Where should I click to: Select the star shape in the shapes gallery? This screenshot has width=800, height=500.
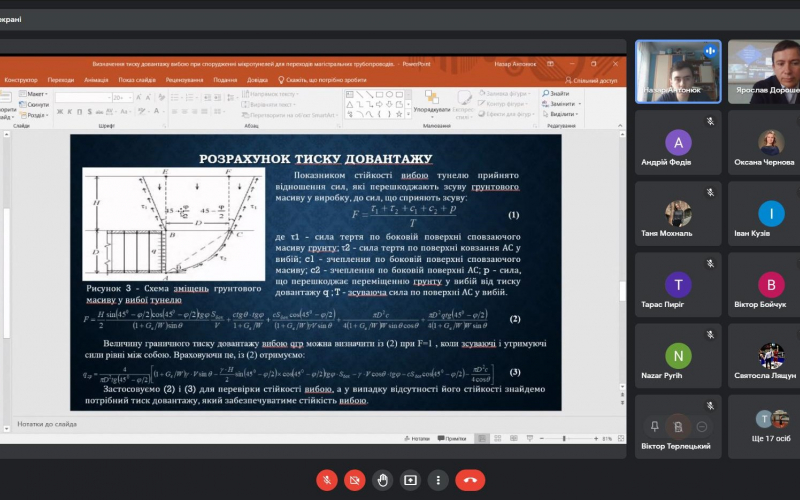pyautogui.click(x=399, y=114)
